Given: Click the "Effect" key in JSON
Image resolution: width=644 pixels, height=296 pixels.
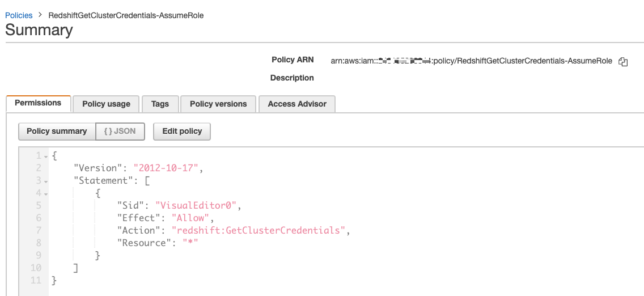Looking at the screenshot, I should [x=139, y=218].
